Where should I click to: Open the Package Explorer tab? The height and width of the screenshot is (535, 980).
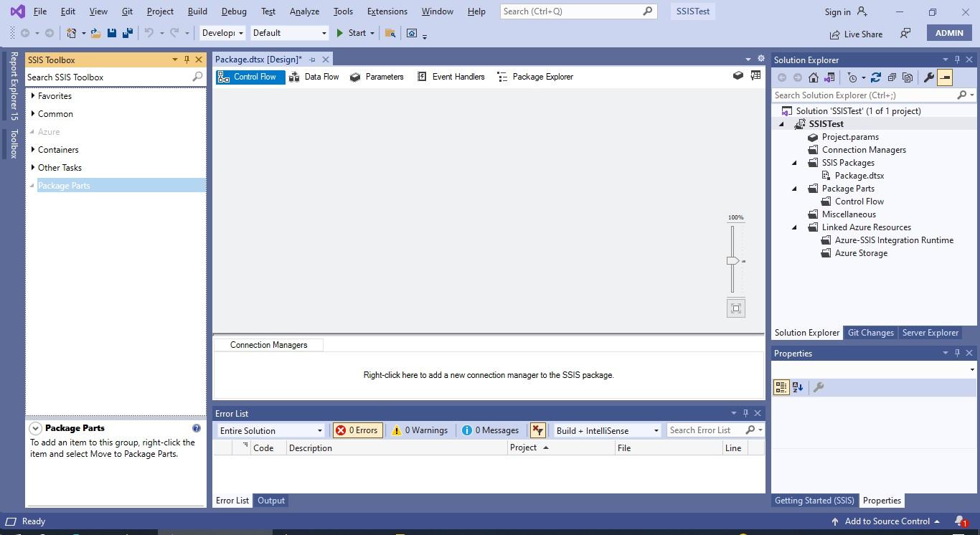[x=535, y=77]
